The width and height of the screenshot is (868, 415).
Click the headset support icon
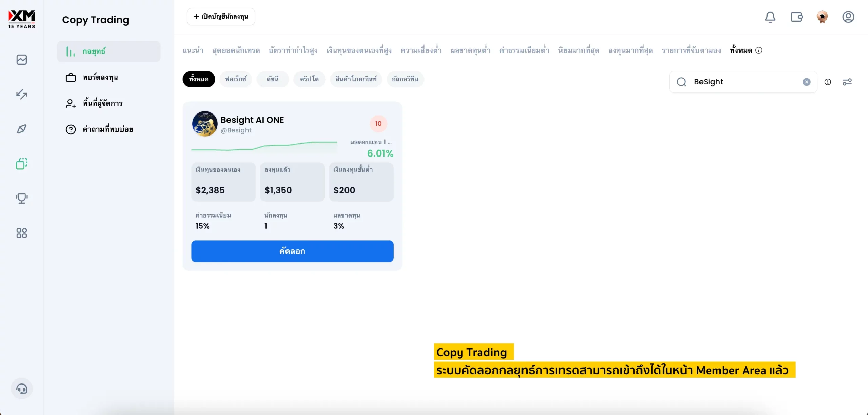(x=22, y=389)
